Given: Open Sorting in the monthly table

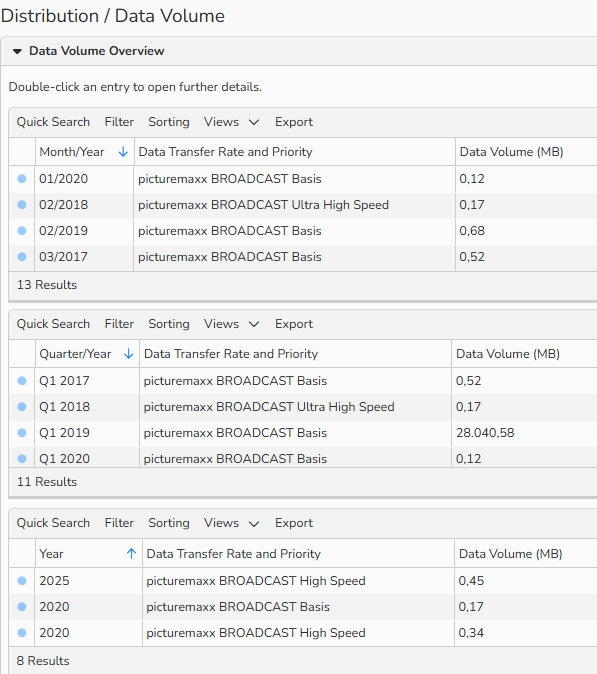Looking at the screenshot, I should pos(169,122).
